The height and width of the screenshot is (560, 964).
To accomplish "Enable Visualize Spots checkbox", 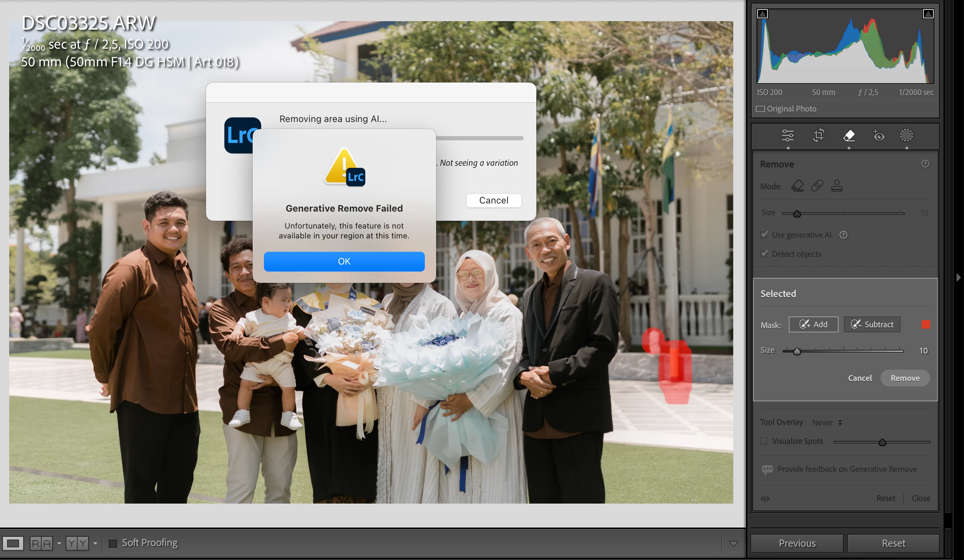I will point(764,441).
